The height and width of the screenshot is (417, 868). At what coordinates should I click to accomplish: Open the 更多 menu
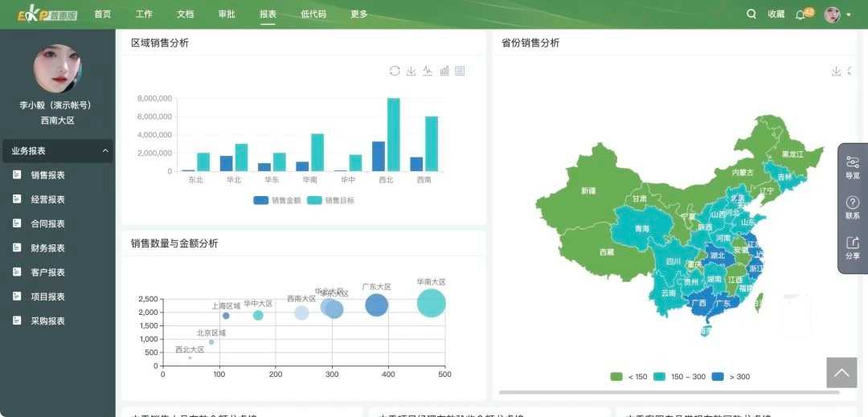(359, 14)
